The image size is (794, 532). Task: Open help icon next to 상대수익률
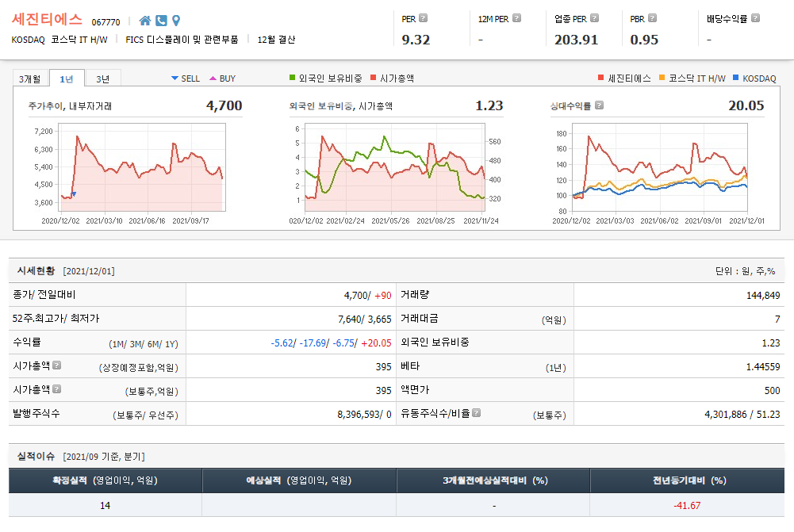(x=599, y=105)
